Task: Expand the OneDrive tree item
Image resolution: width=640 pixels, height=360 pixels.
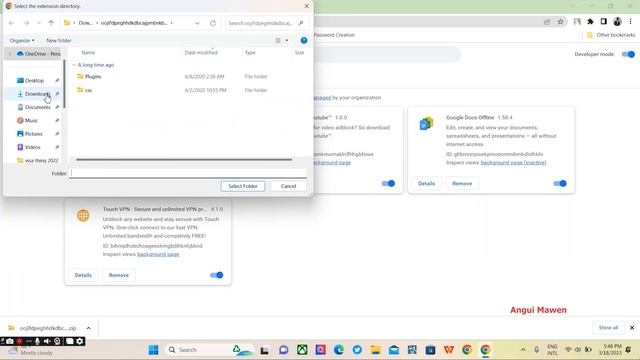Action: pos(10,54)
